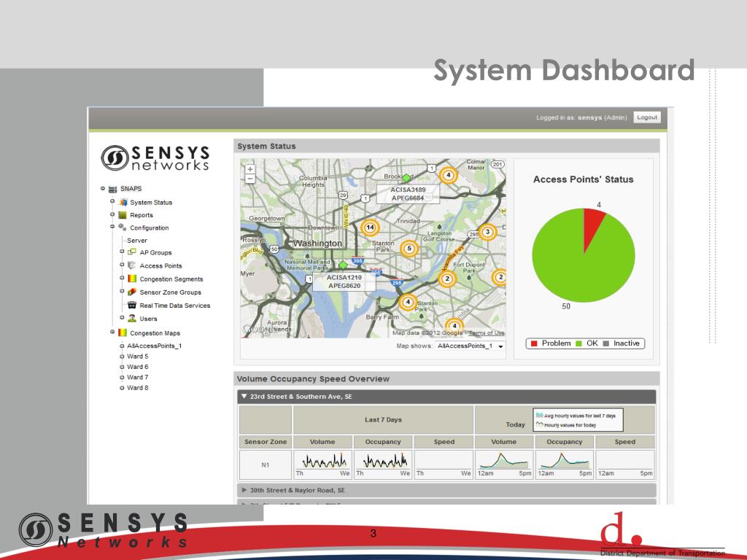Select Users in navigation tree
Viewport: 747px width, 560px height.
pyautogui.click(x=148, y=319)
